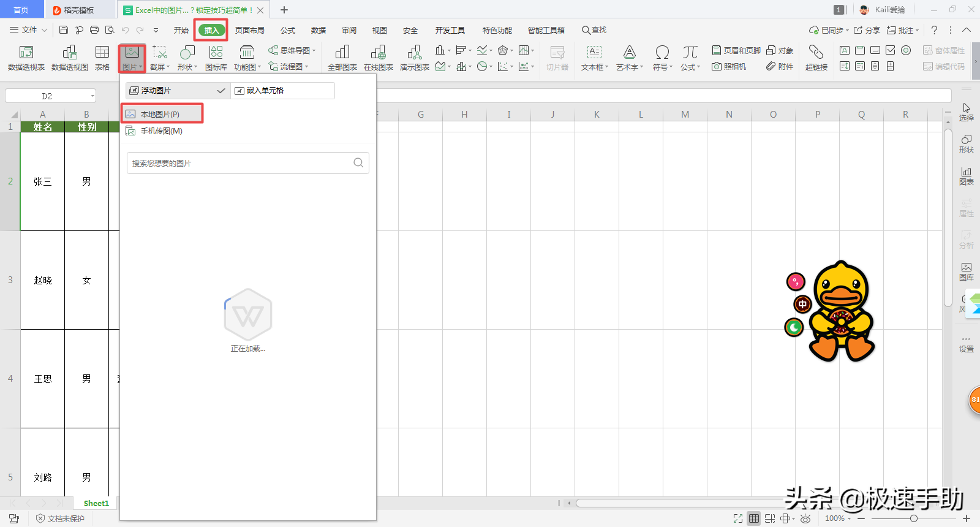Open 演示图表 presentation charts
The width and height of the screenshot is (980, 527).
tap(415, 58)
